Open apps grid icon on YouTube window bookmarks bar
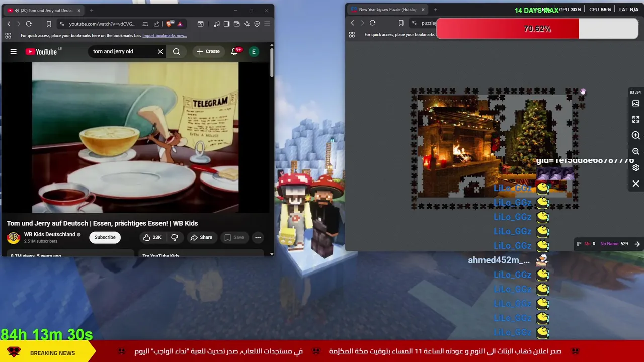Viewport: 644px width, 362px height. [x=8, y=36]
